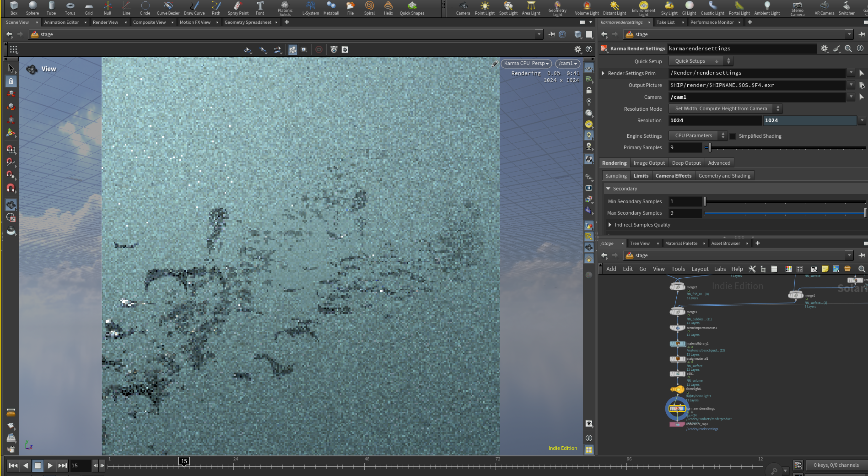Open the Labs menu in network editor
The image size is (868, 476).
tap(720, 269)
